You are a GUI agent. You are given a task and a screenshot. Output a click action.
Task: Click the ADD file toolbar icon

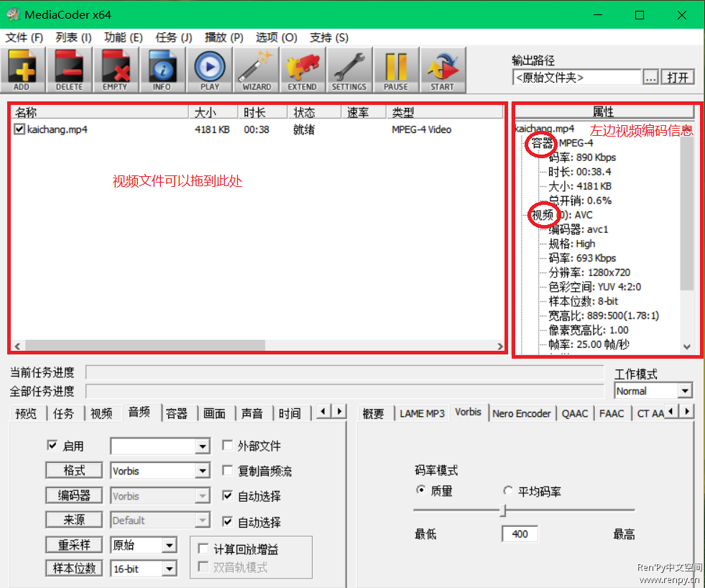[x=22, y=70]
